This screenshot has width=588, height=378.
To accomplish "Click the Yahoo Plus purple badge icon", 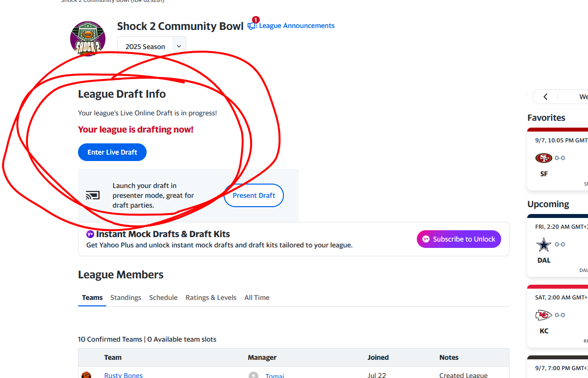I will 90,234.
